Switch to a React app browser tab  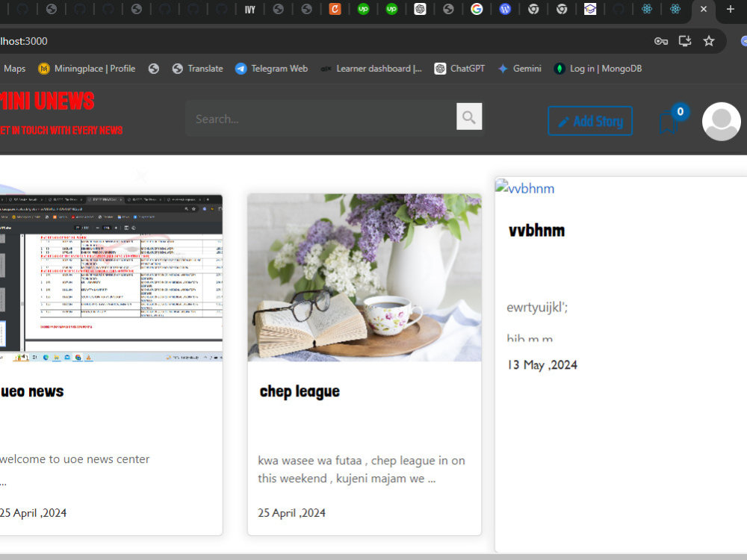(x=647, y=10)
